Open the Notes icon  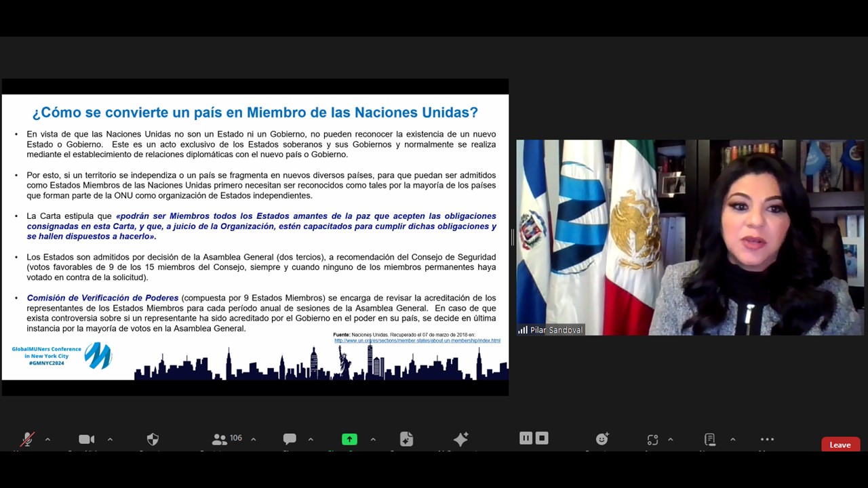(709, 439)
